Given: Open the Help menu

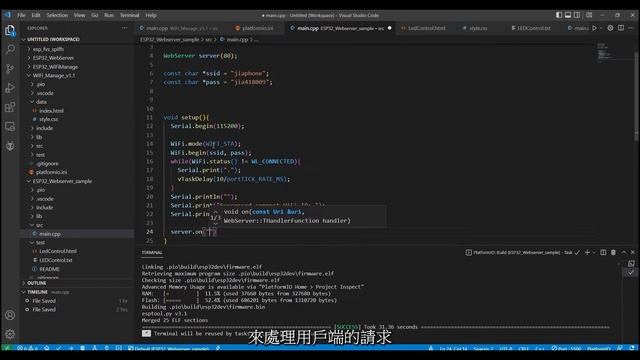Looking at the screenshot, I should click(151, 15).
